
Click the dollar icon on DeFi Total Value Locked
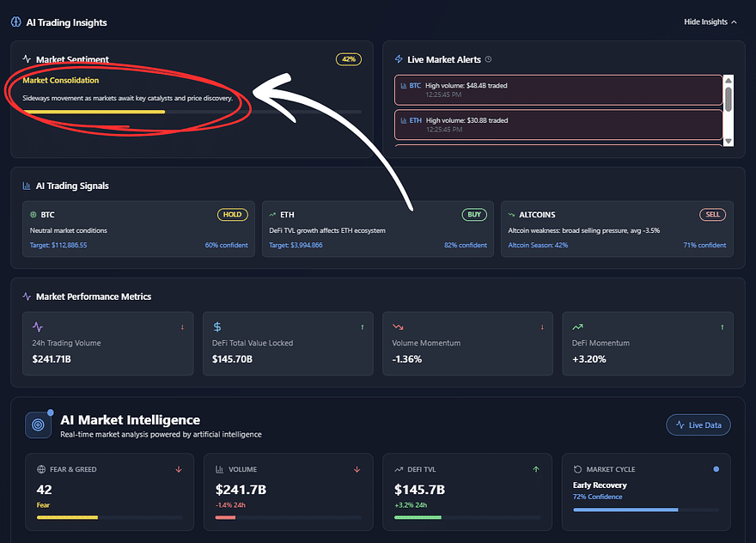217,327
